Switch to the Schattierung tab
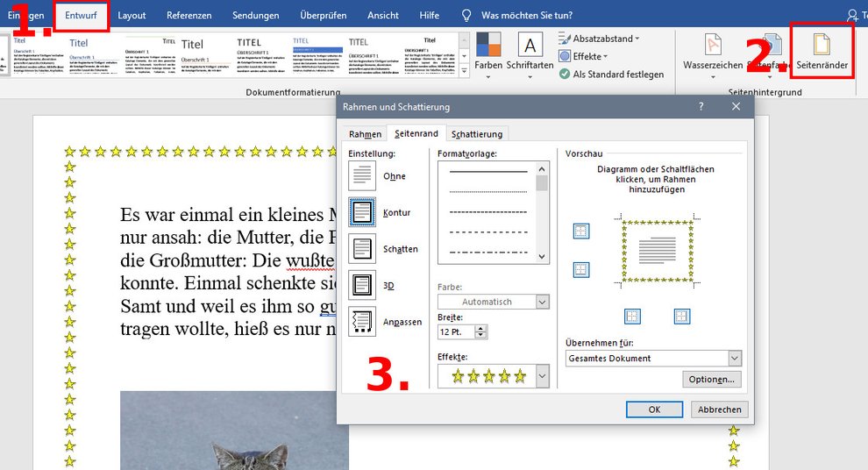Screen dimensions: 868x470 478,134
